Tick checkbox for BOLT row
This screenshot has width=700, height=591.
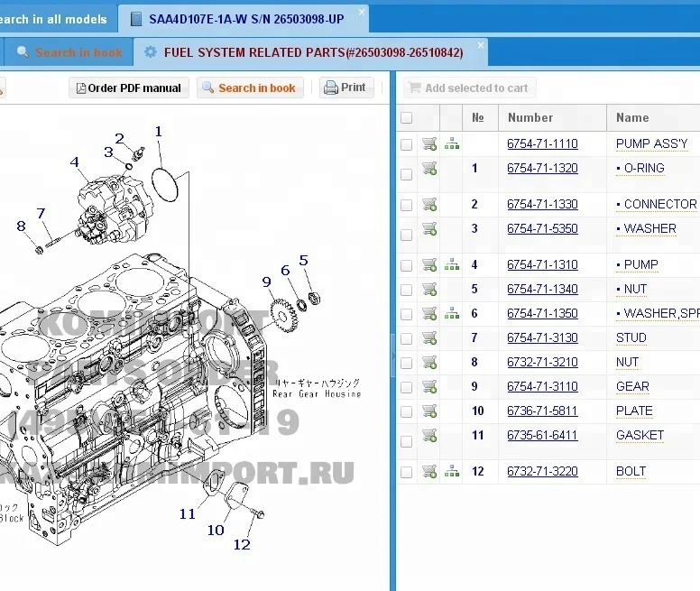[x=406, y=472]
